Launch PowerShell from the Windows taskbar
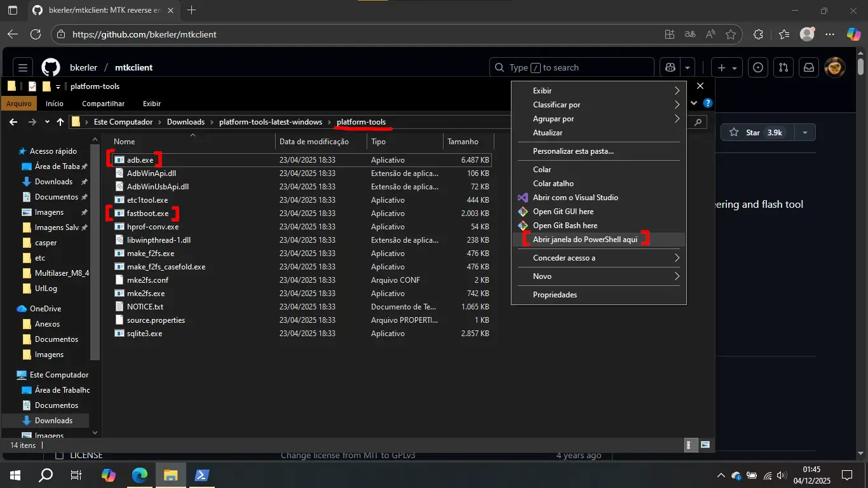Viewport: 868px width, 488px height. (x=202, y=475)
